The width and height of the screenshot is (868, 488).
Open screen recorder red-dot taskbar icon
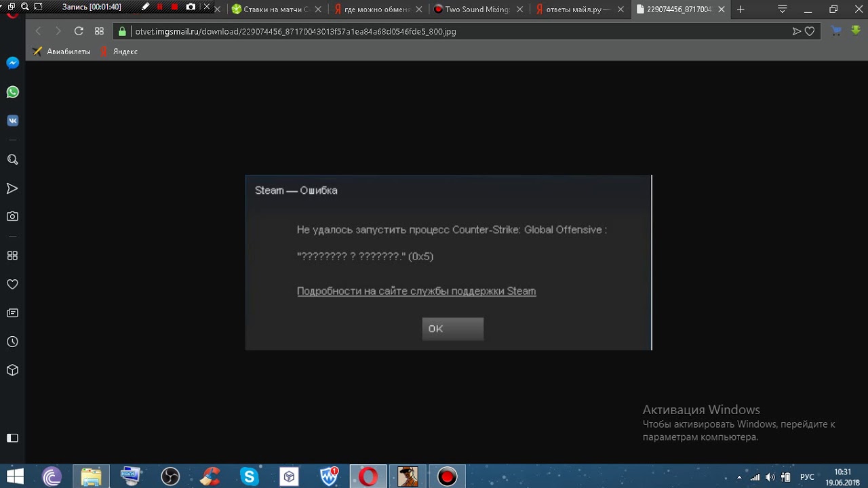click(447, 476)
